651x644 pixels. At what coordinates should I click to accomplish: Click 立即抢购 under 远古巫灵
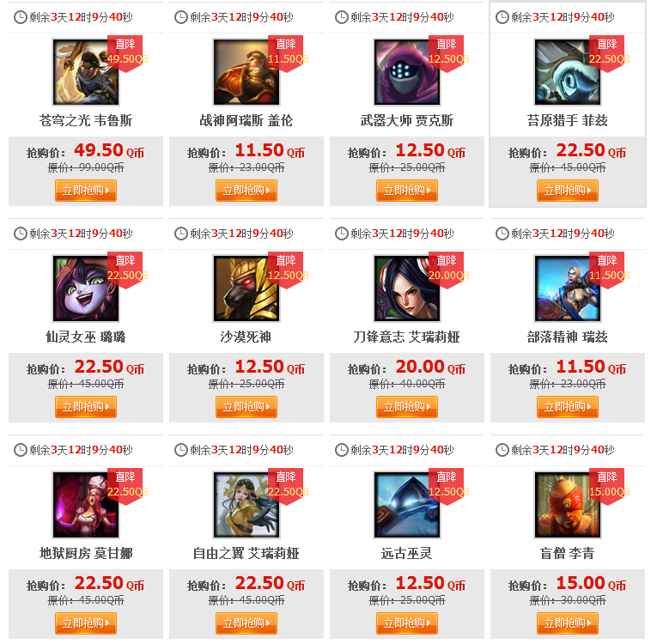pos(407,623)
